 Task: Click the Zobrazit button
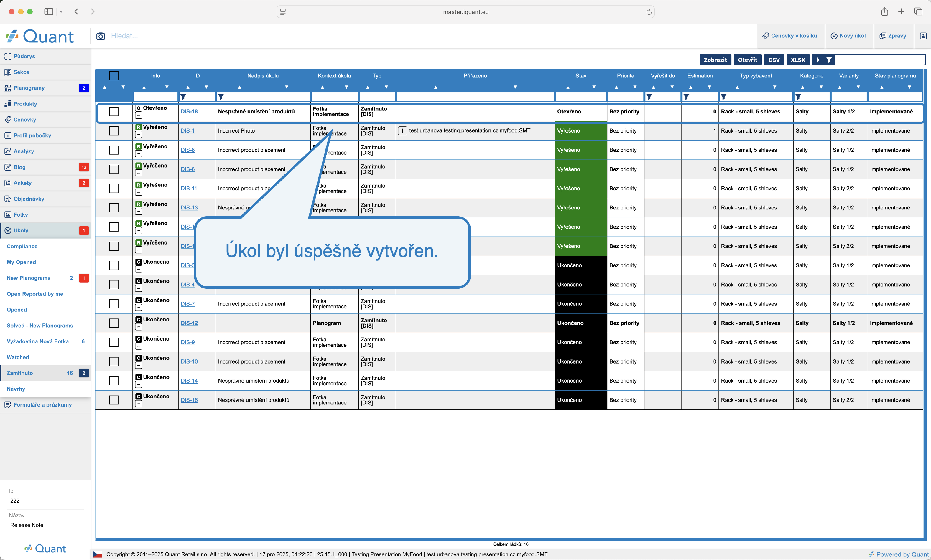[x=715, y=60]
